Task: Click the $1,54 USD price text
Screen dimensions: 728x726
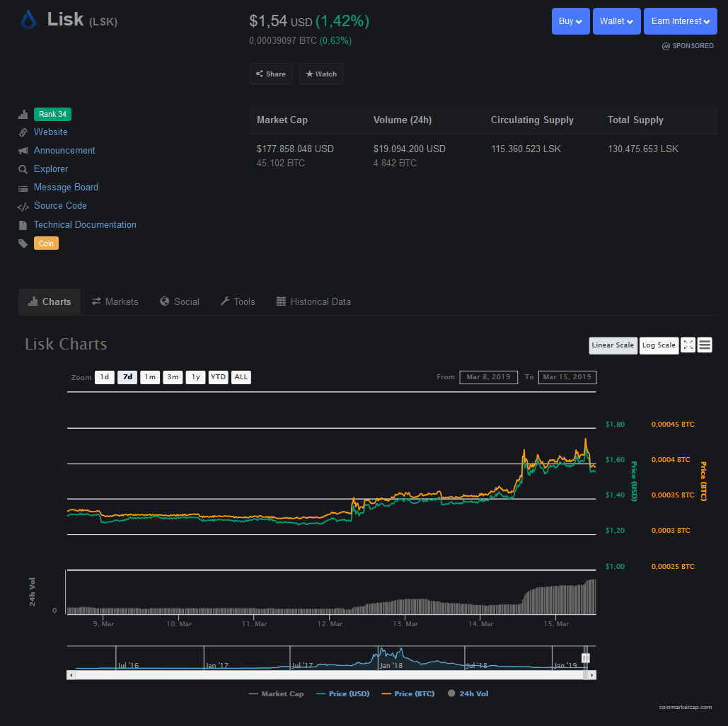Action: tap(280, 21)
